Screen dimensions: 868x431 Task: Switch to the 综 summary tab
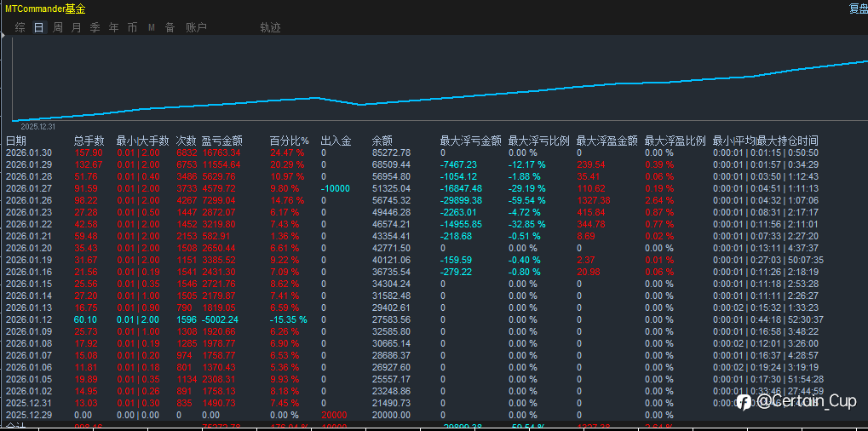click(20, 27)
